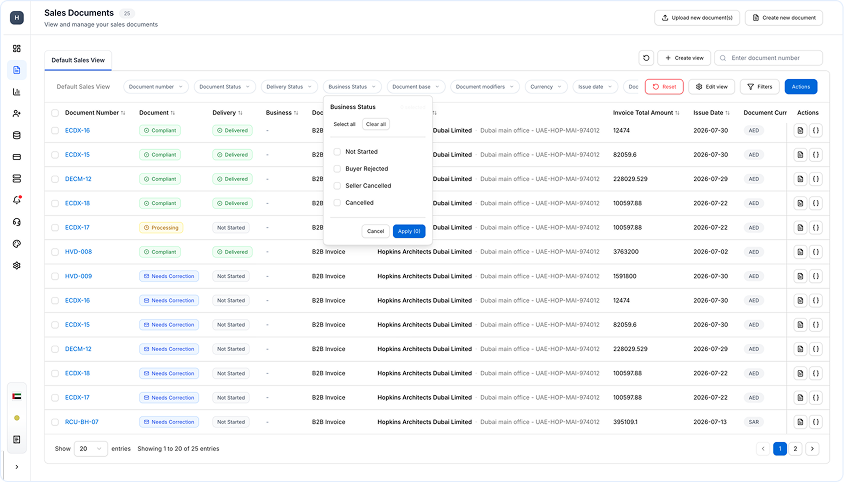Open JSON braces icon for RCU-BH-07 row
Screen dimensions: 844x482
815,422
